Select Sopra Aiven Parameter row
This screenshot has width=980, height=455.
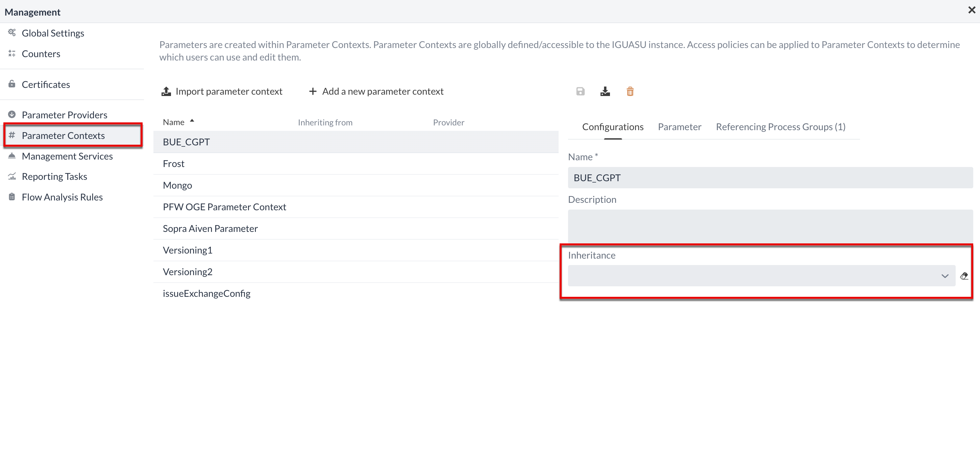[356, 229]
